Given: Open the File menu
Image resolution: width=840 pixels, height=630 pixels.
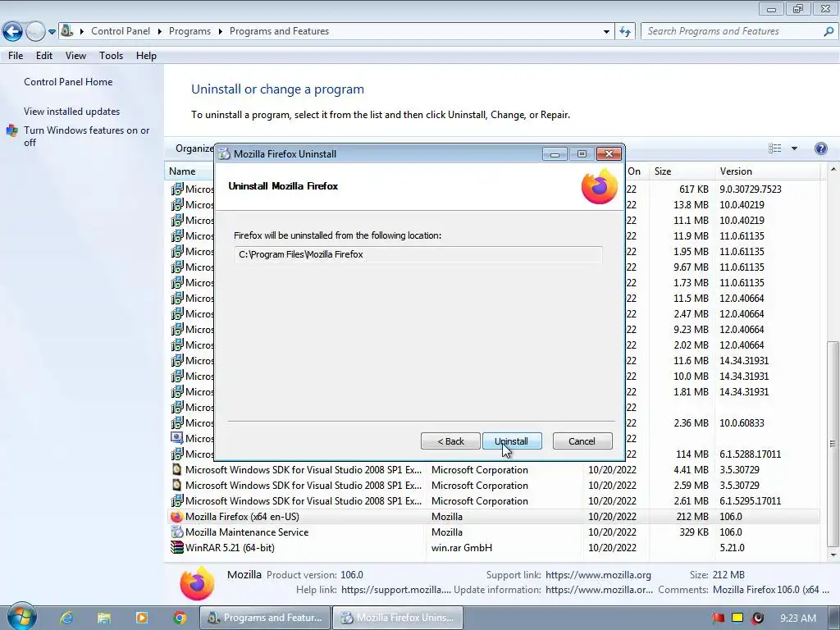Looking at the screenshot, I should coord(16,56).
